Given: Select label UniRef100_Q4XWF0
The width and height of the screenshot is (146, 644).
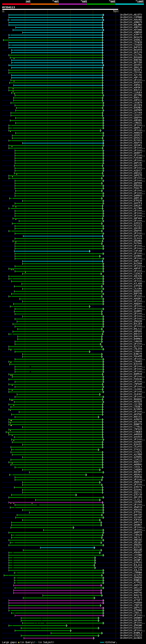Looking at the screenshot, I should click(131, 560).
